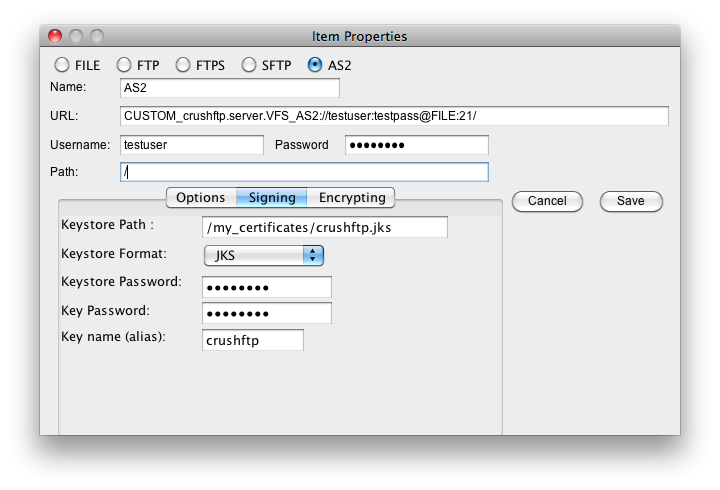Image resolution: width=720 pixels, height=490 pixels.
Task: Focus the Username field containing testuser
Action: pos(191,145)
